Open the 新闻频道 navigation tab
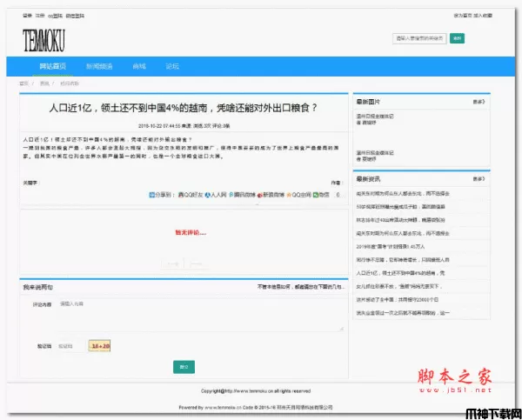 pyautogui.click(x=99, y=66)
